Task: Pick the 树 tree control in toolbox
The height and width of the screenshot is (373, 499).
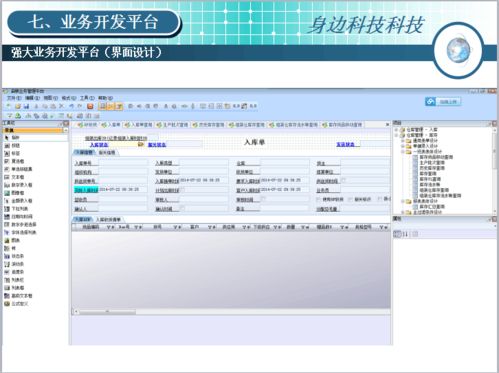Action: point(11,248)
